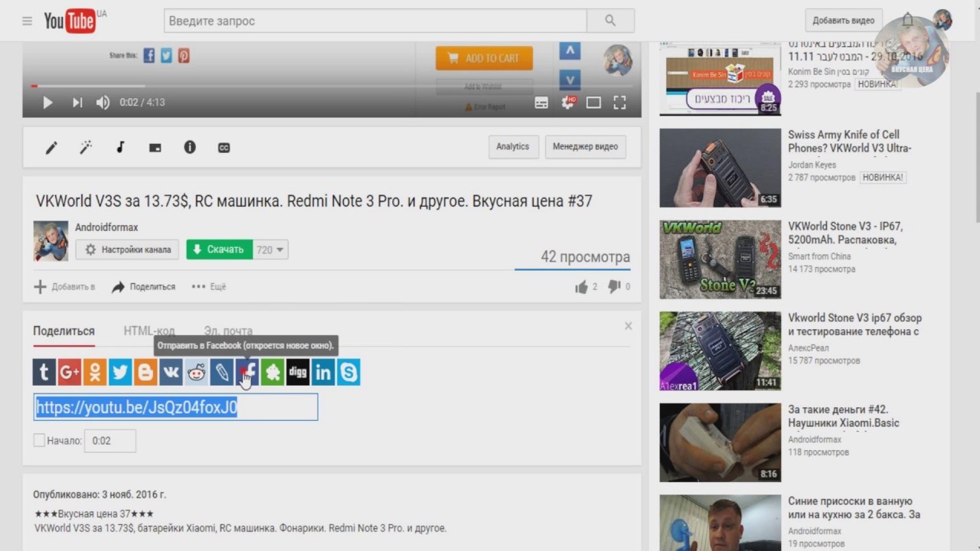Open the video editor pencil icon
The width and height of the screenshot is (980, 551).
click(x=51, y=148)
